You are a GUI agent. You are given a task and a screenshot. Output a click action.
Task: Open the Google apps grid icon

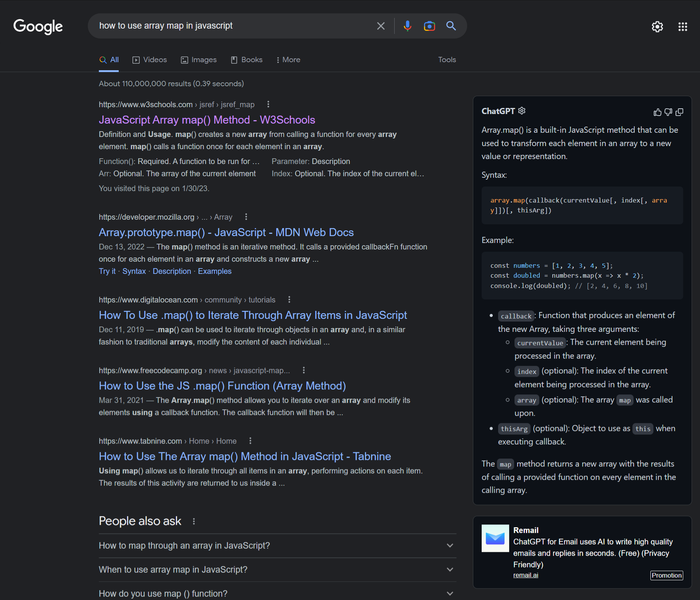(x=682, y=27)
